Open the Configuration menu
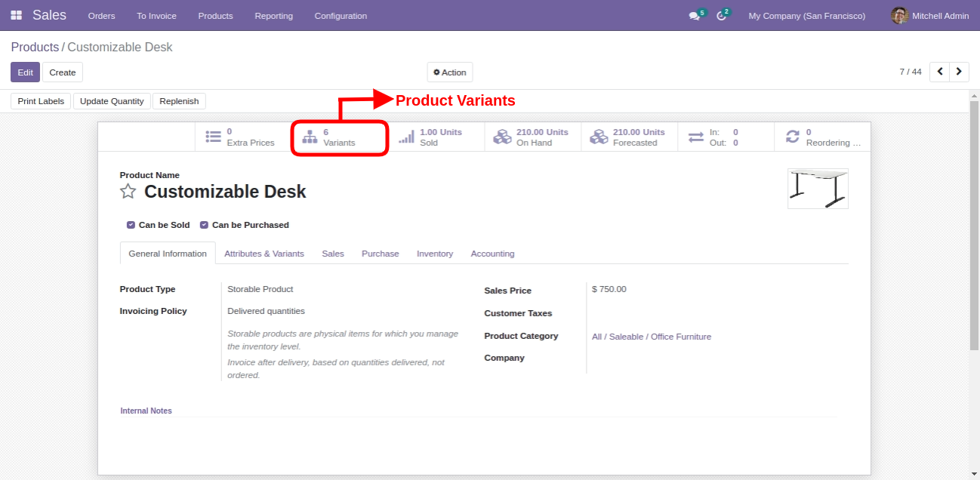The image size is (980, 480). (x=341, y=16)
